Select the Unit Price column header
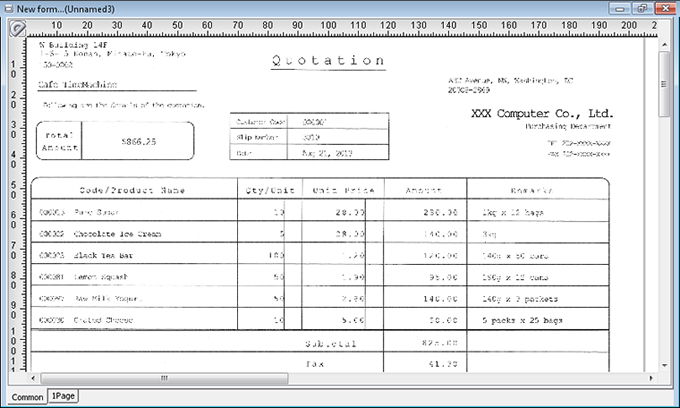The height and width of the screenshot is (408, 680). click(x=343, y=190)
